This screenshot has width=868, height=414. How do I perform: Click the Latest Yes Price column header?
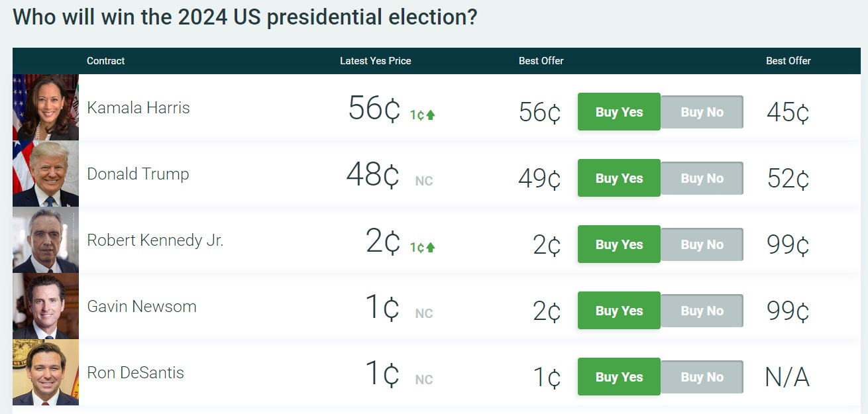[375, 60]
